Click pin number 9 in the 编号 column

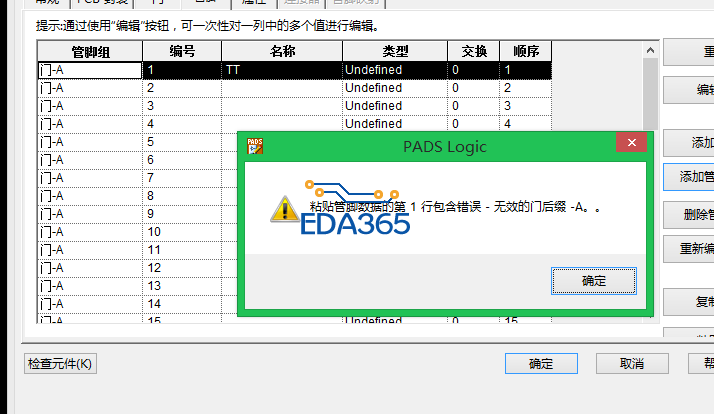182,214
